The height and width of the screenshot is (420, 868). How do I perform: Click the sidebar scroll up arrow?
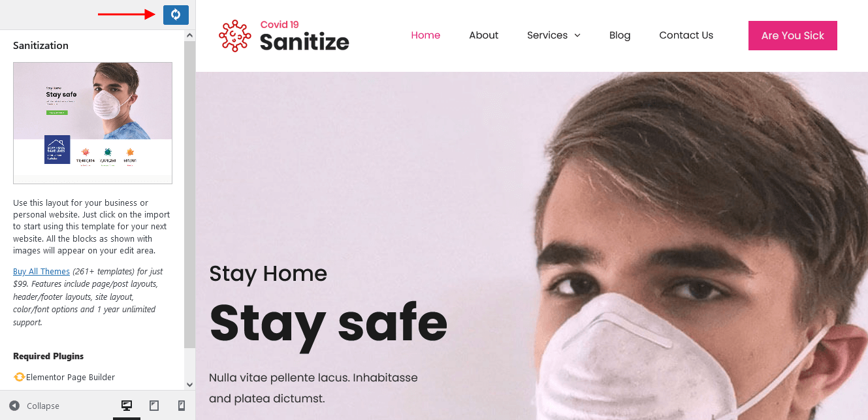(189, 35)
